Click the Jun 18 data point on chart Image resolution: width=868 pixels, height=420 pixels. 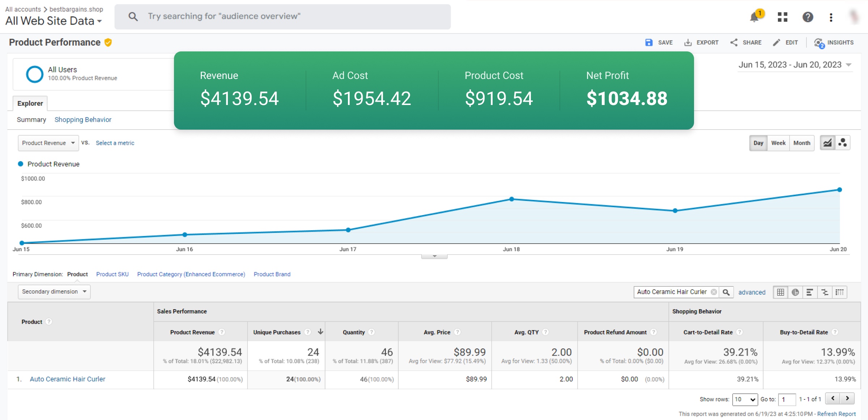[511, 199]
